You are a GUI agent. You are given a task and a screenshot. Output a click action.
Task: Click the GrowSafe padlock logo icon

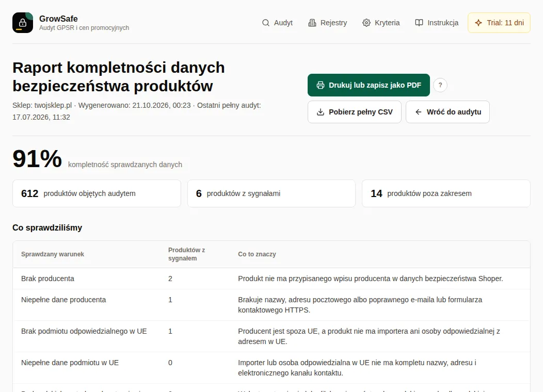click(x=23, y=23)
